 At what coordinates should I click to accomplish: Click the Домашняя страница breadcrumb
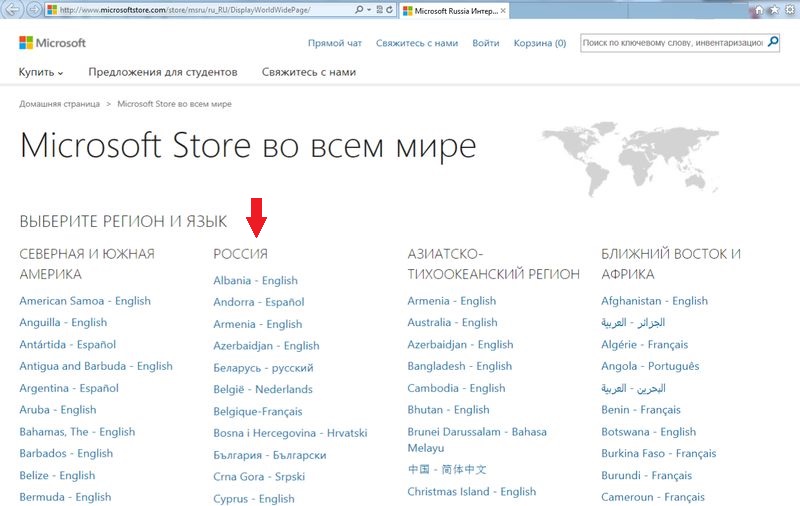click(59, 104)
